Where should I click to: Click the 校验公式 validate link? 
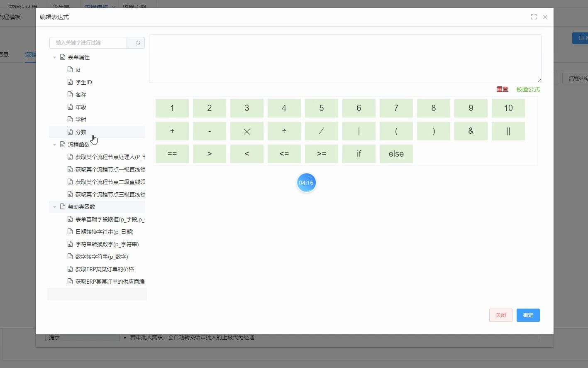[528, 89]
